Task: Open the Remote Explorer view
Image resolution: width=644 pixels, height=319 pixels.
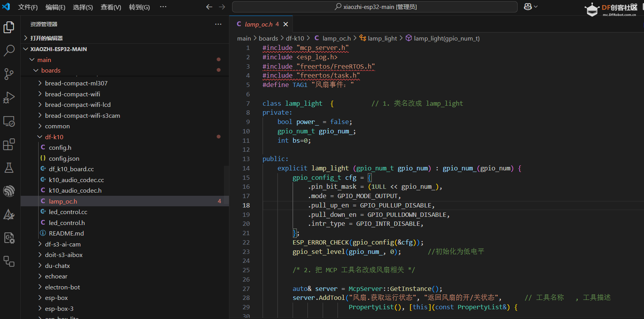Action: coord(9,121)
